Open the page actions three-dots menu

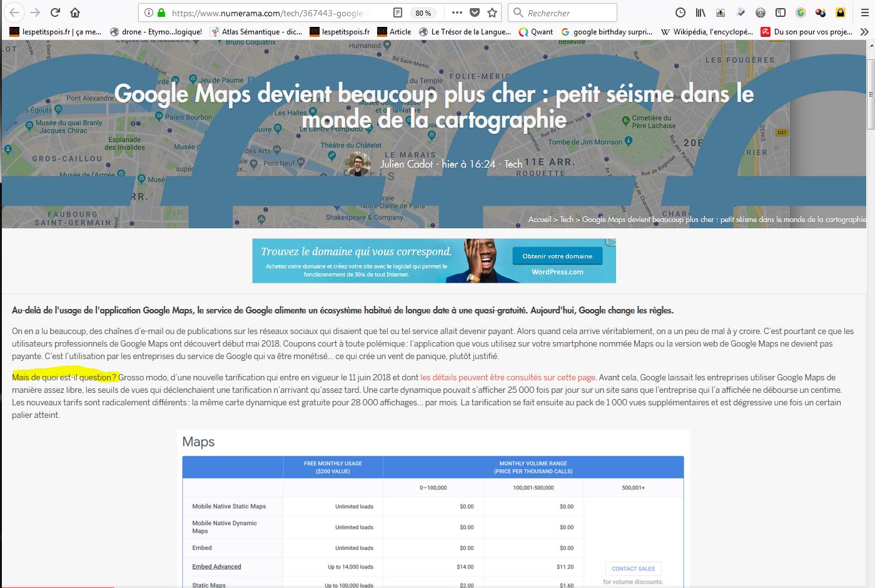pyautogui.click(x=457, y=13)
